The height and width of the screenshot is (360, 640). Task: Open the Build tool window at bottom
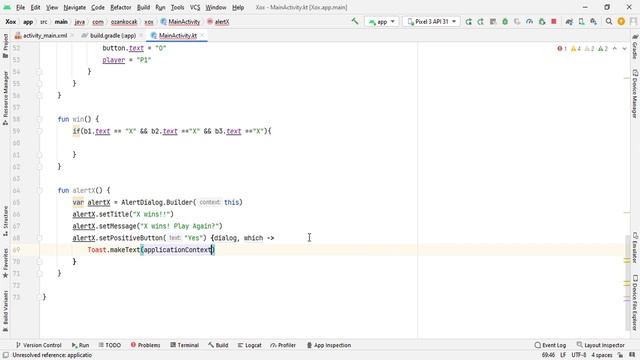[x=218, y=345]
